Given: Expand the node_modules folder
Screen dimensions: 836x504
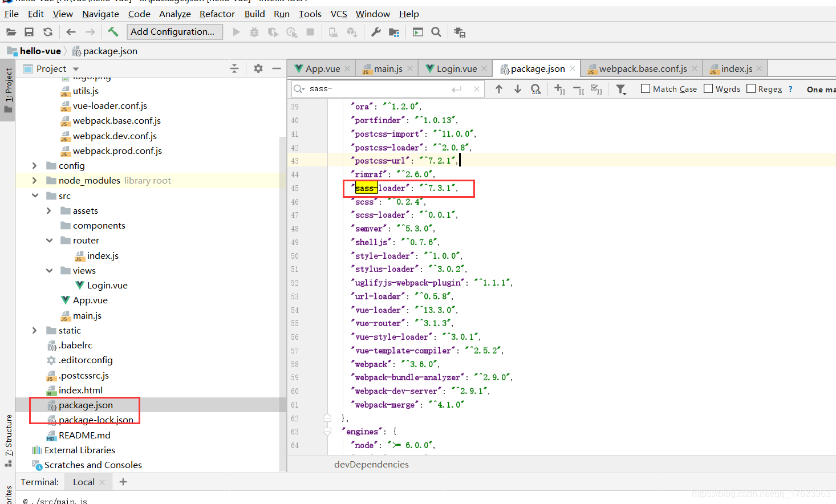Looking at the screenshot, I should 34,180.
